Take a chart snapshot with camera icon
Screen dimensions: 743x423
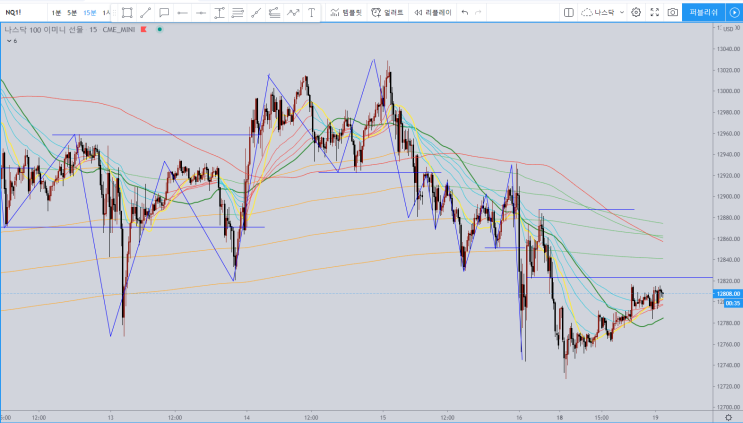click(x=672, y=13)
